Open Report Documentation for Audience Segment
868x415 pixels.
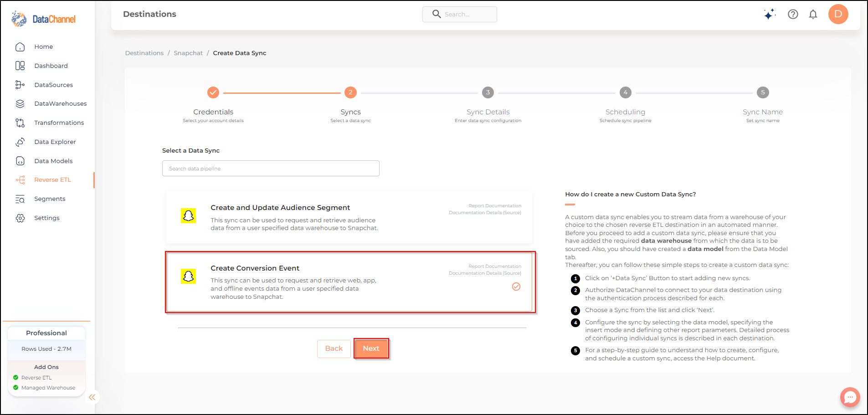pyautogui.click(x=495, y=206)
